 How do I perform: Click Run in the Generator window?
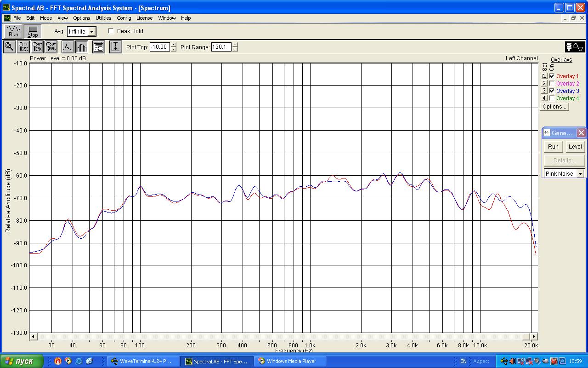coord(553,147)
